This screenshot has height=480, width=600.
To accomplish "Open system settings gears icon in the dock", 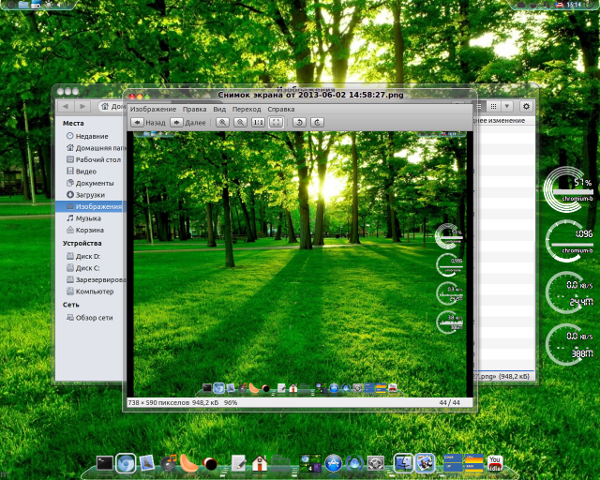I will point(375,463).
